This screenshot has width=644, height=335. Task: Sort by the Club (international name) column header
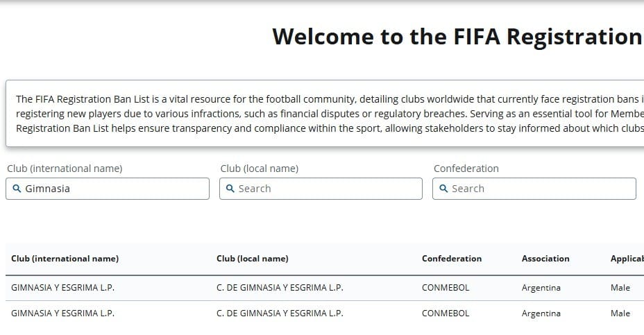point(65,259)
